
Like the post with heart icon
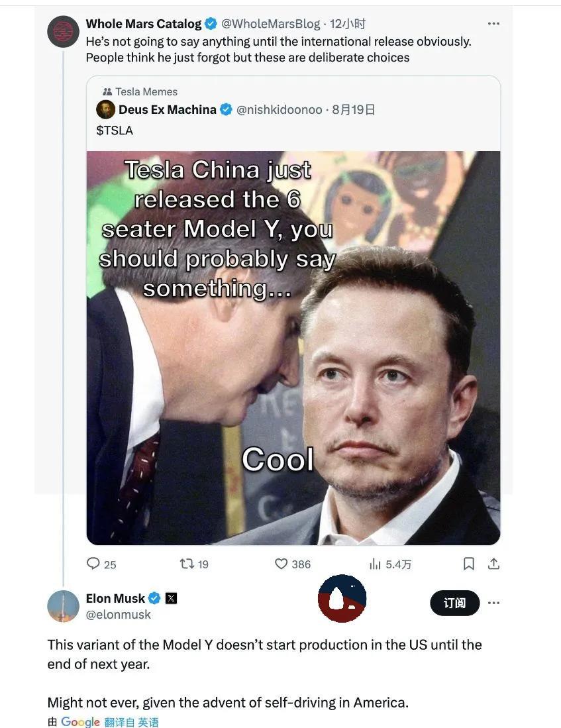pos(281,564)
